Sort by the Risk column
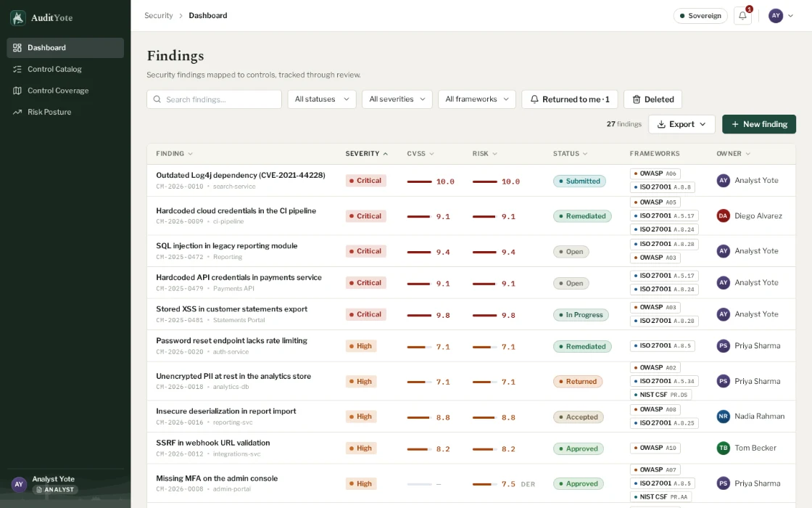The image size is (812, 508). pos(484,153)
